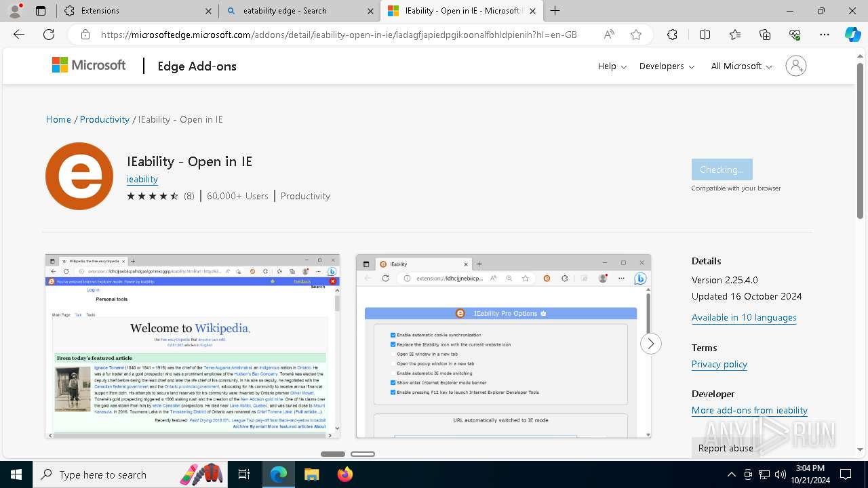Click the 60,000+ Users text
868x488 pixels.
237,196
